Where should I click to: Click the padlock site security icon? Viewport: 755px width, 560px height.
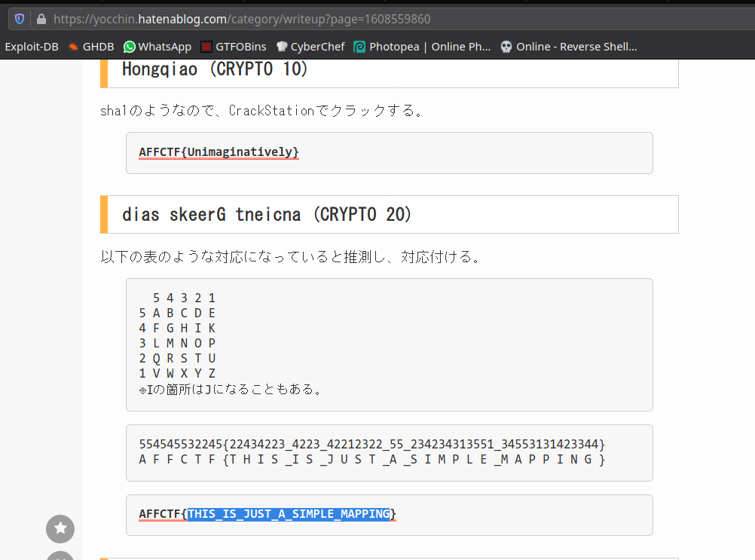click(x=41, y=19)
